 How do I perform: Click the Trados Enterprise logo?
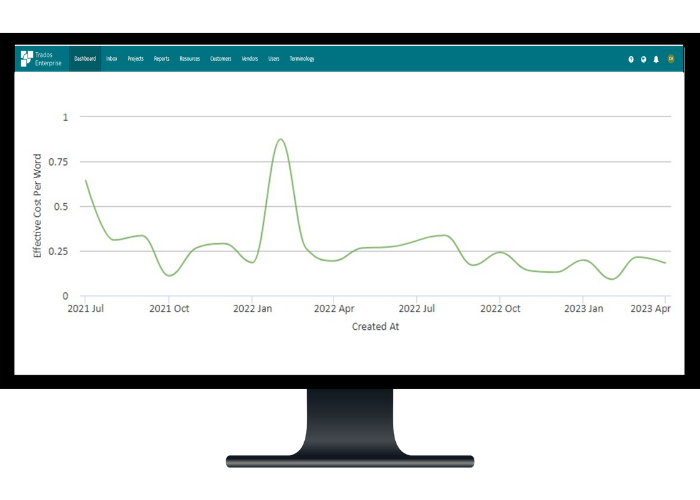coord(42,59)
